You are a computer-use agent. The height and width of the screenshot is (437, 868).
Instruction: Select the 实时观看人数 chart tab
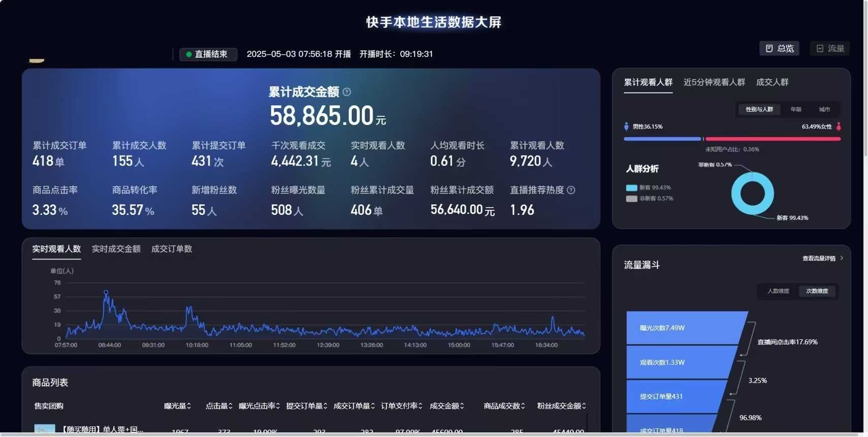tap(56, 249)
